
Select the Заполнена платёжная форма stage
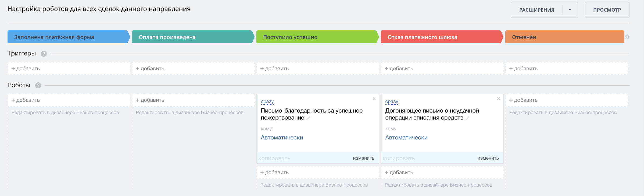click(x=67, y=37)
